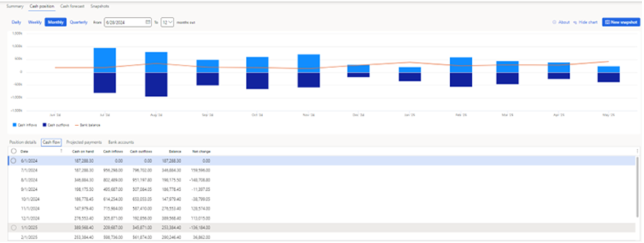Screen dimensions: 644x243
Task: Select the 11/1/2024 date cell
Action: [30, 209]
